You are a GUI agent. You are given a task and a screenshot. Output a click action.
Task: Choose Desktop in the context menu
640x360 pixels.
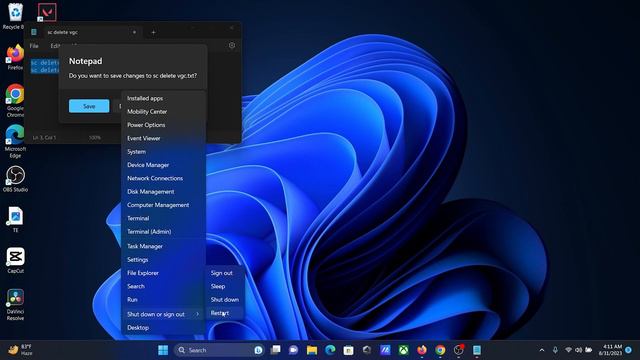coord(163,328)
